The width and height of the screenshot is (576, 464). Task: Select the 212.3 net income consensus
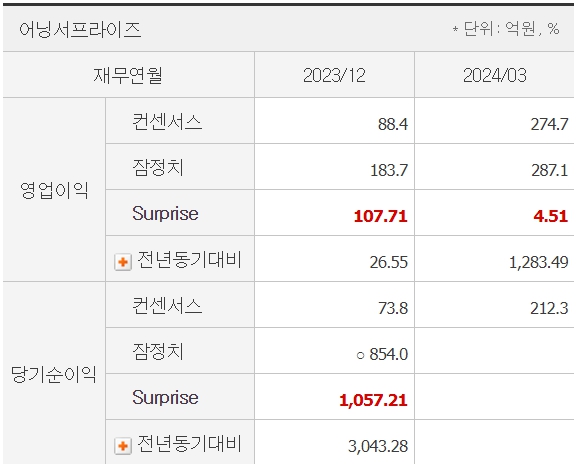click(549, 308)
